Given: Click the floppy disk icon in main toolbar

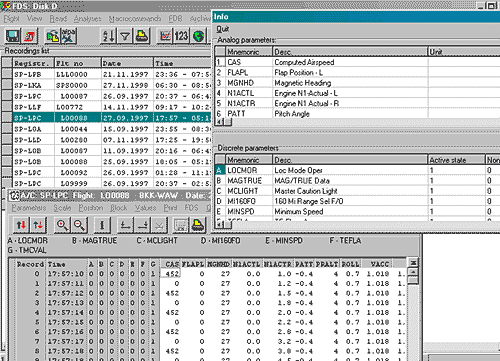Looking at the screenshot, I should click(x=13, y=36).
